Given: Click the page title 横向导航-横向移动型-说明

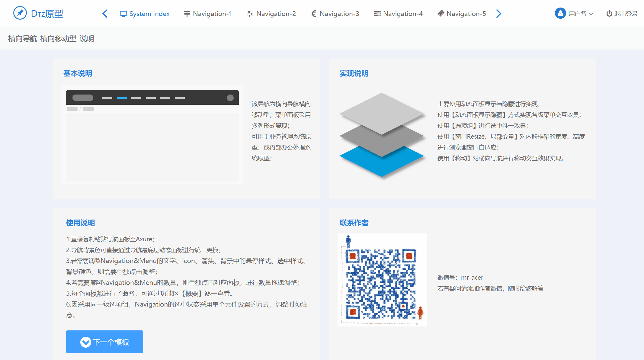Looking at the screenshot, I should 51,39.
